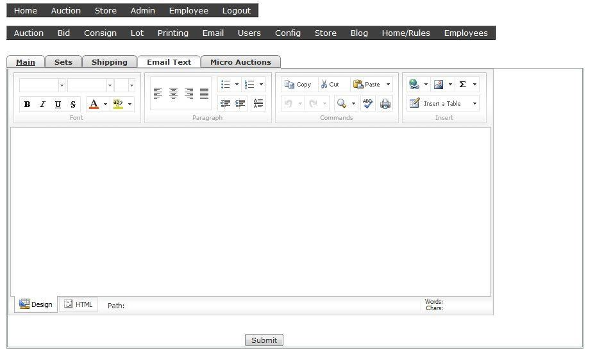Align text right
The image size is (595, 364).
189,93
